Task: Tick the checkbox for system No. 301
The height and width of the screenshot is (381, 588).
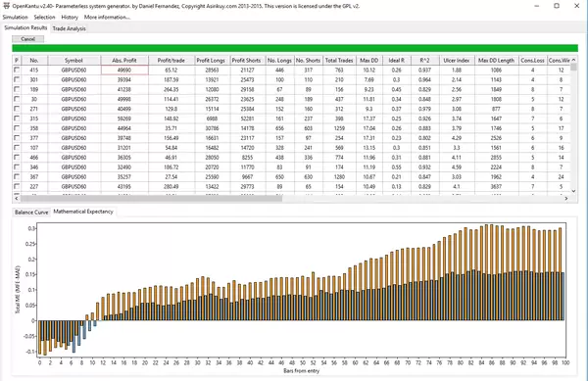Action: tap(17, 79)
